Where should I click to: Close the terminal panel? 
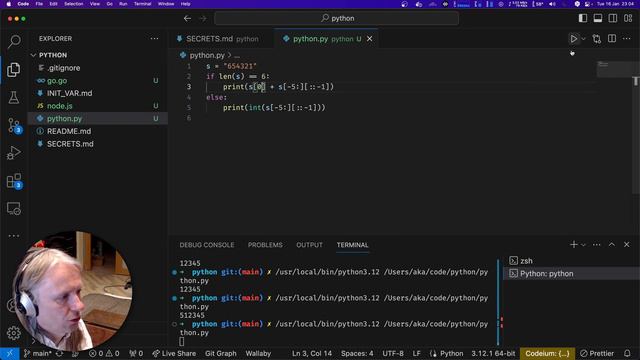pos(627,244)
